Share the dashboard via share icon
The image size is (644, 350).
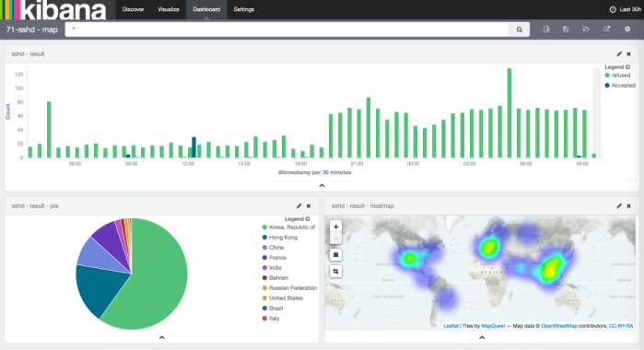tap(606, 29)
